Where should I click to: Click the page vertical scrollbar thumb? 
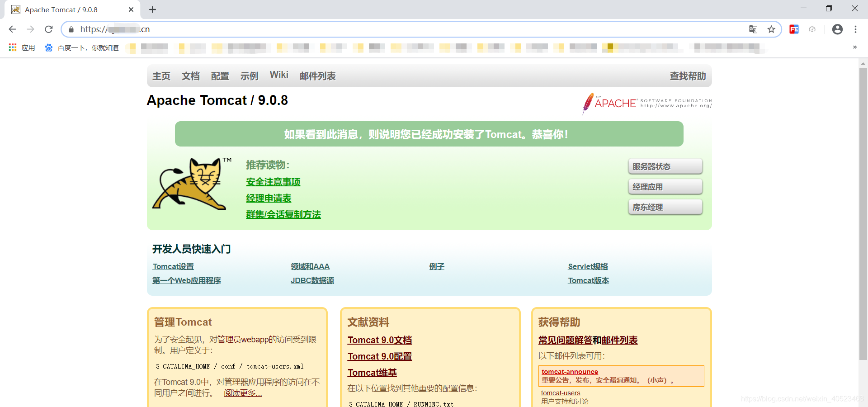point(863,214)
